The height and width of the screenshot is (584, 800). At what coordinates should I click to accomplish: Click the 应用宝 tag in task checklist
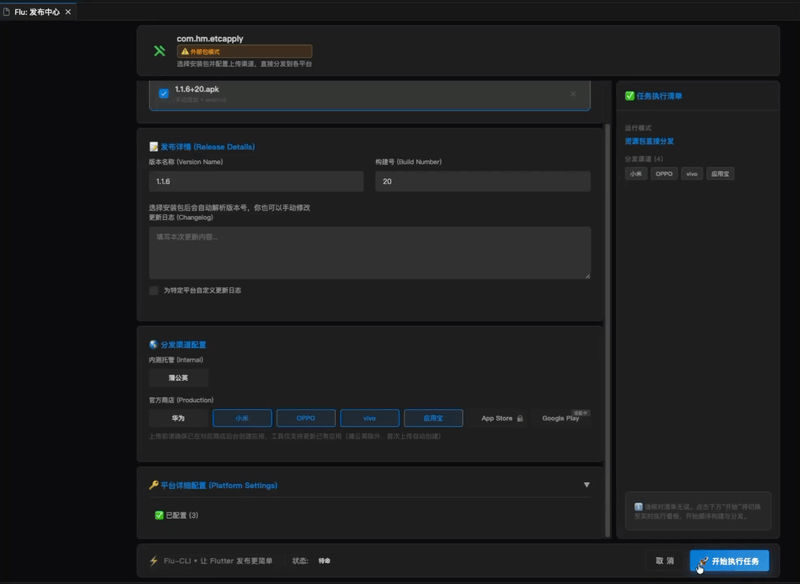point(720,174)
